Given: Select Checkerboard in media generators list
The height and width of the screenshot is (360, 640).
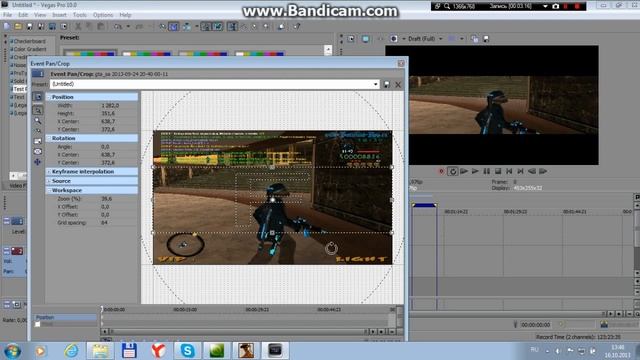Looking at the screenshot, I should (x=30, y=41).
